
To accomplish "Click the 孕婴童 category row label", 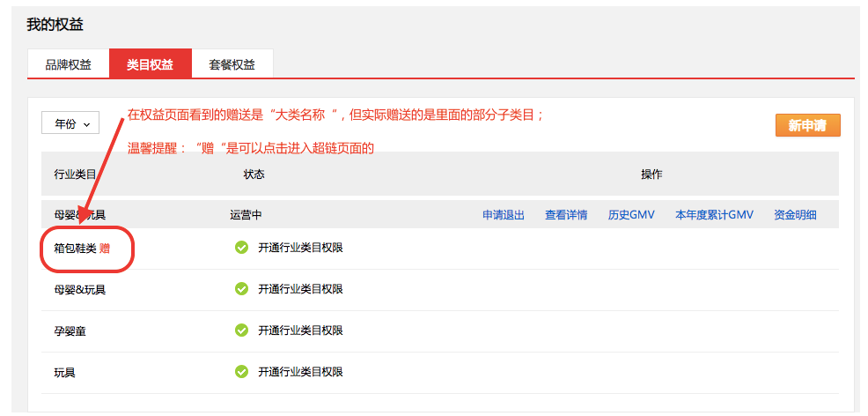I will point(70,331).
